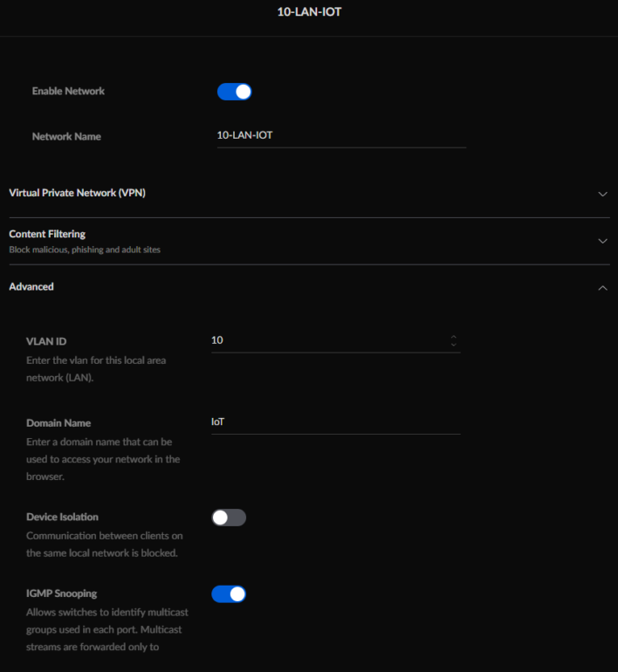The image size is (618, 672).
Task: Expand the Content Filtering chevron arrow
Action: 602,241
